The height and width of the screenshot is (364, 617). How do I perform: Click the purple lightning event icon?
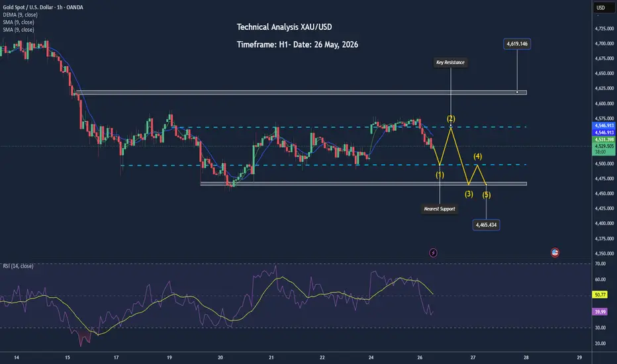pos(433,253)
